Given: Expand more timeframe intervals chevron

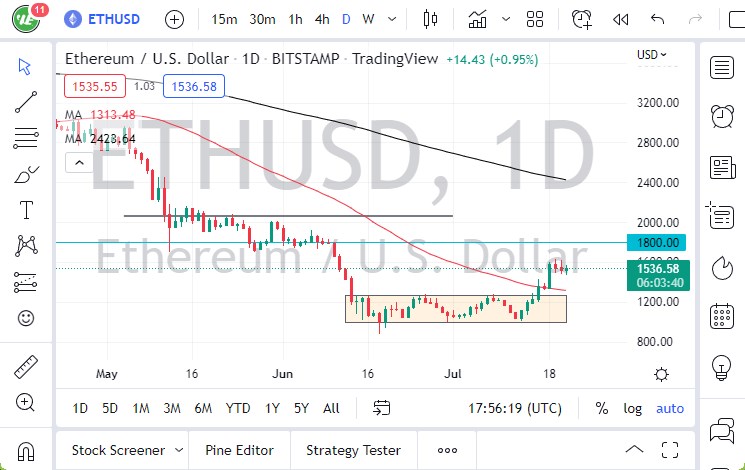Looking at the screenshot, I should pyautogui.click(x=392, y=19).
